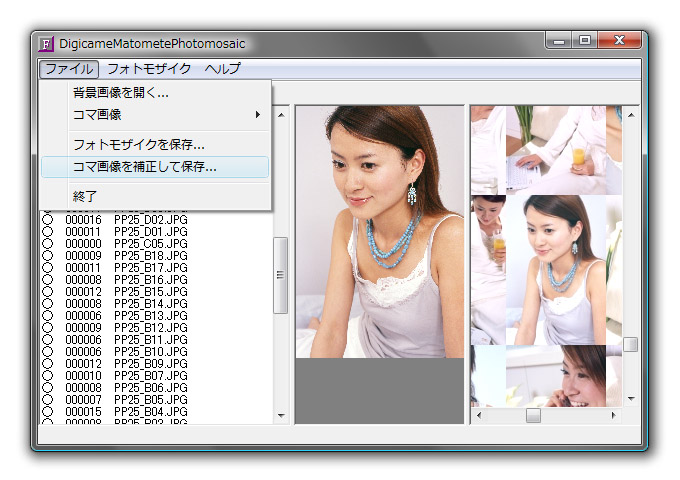The height and width of the screenshot is (480, 680).
Task: Click the file list scrollbar up arrow
Action: (281, 115)
